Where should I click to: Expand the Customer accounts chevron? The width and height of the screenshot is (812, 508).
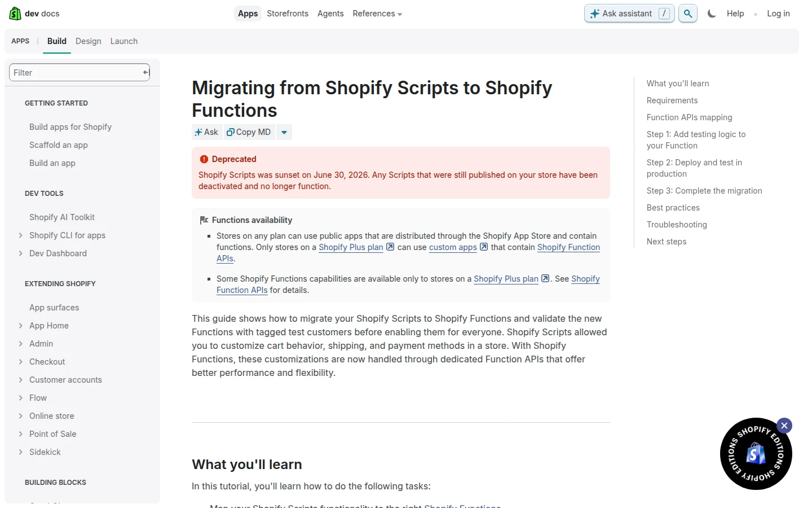point(21,380)
